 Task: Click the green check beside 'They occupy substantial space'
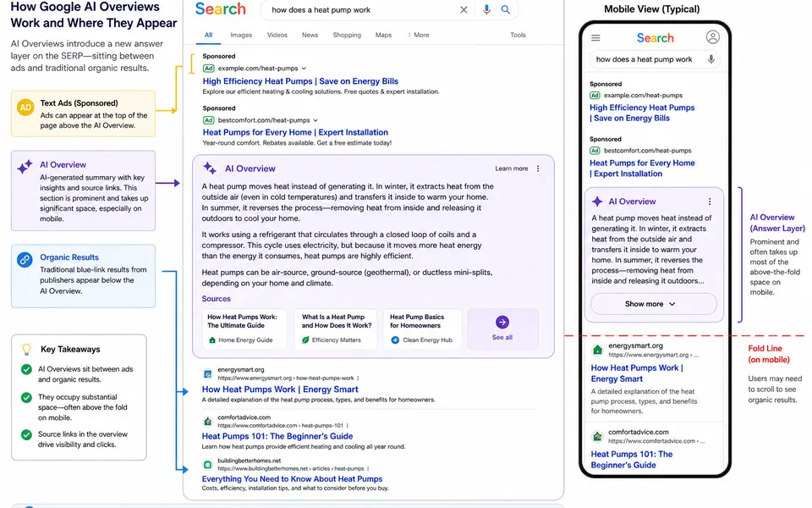point(26,398)
